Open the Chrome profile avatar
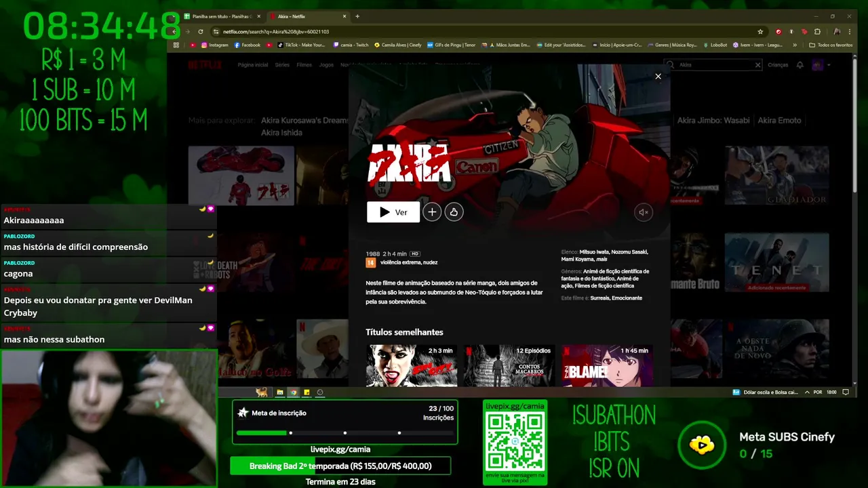 pyautogui.click(x=837, y=31)
